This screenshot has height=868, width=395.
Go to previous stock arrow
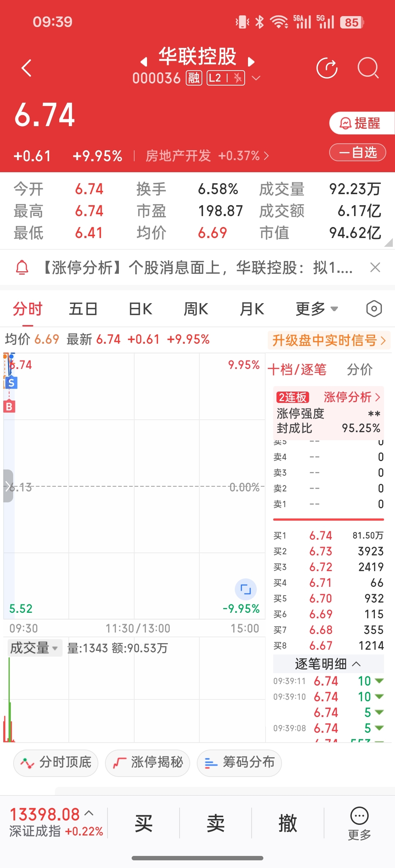pyautogui.click(x=144, y=62)
